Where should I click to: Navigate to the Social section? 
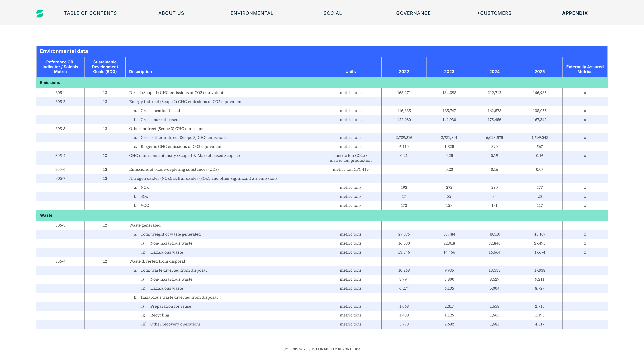[332, 13]
